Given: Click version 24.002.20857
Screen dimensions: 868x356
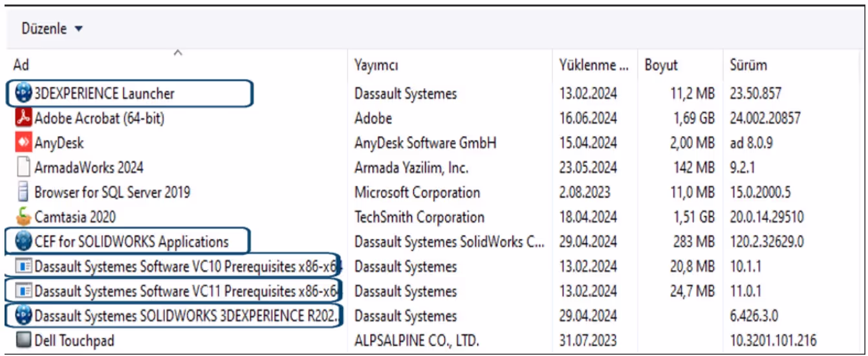Looking at the screenshot, I should pyautogui.click(x=765, y=118).
